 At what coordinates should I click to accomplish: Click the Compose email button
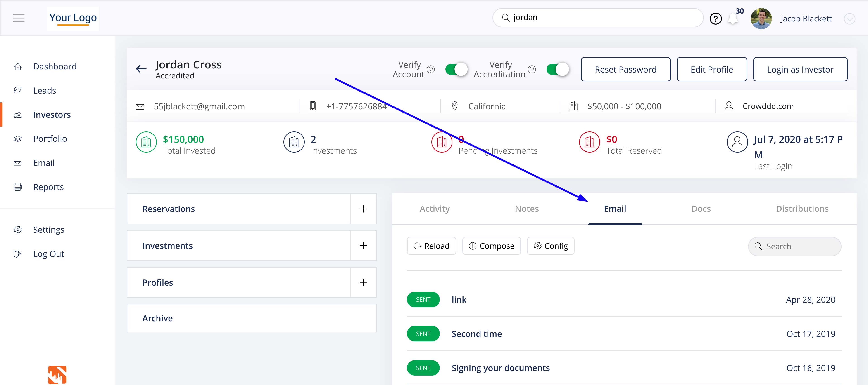(x=491, y=246)
